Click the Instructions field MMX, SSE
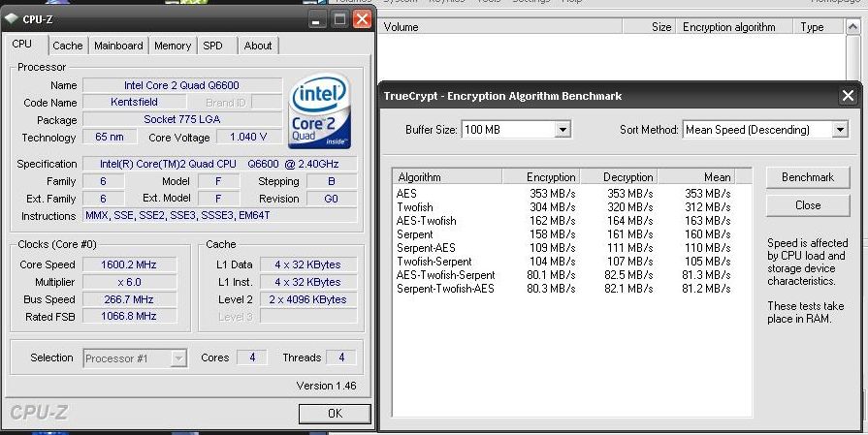868x435 pixels. point(220,216)
